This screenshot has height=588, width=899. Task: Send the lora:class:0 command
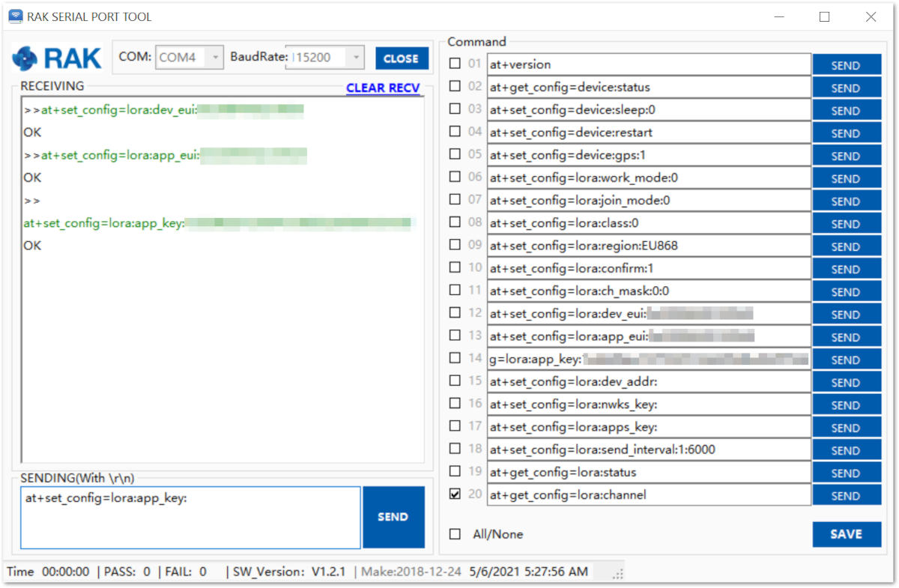pyautogui.click(x=847, y=223)
